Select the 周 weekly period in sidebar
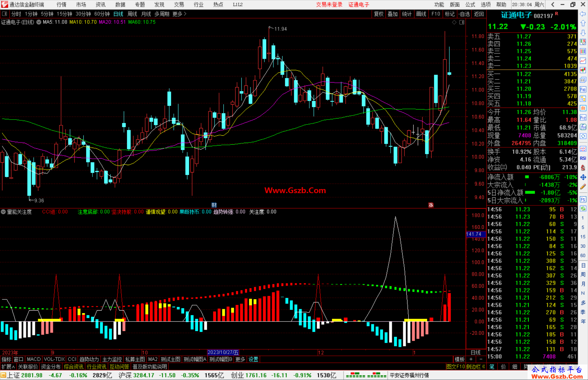This screenshot has width=588, height=380. 583,275
